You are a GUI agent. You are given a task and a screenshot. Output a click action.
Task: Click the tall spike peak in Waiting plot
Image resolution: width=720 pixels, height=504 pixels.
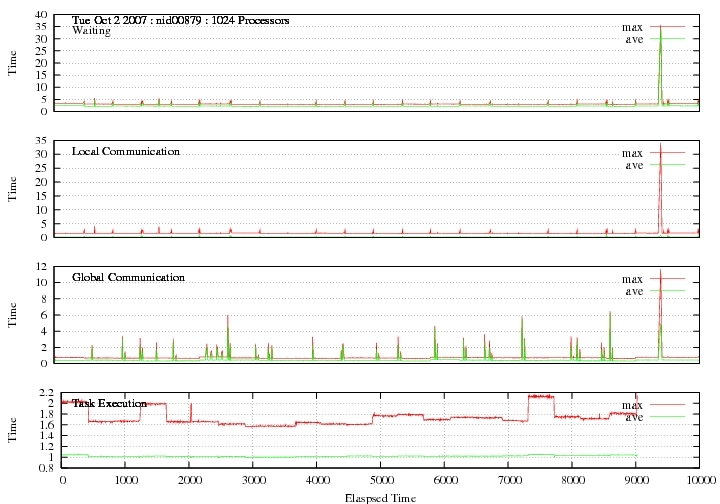pos(660,27)
